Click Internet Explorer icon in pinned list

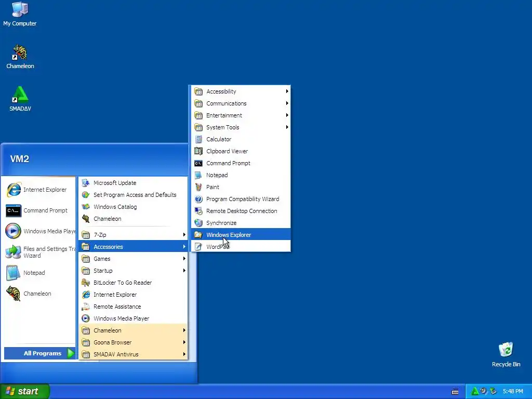[x=14, y=190]
